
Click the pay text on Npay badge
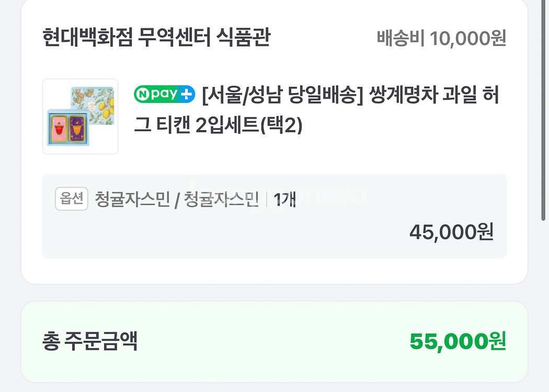pyautogui.click(x=163, y=96)
